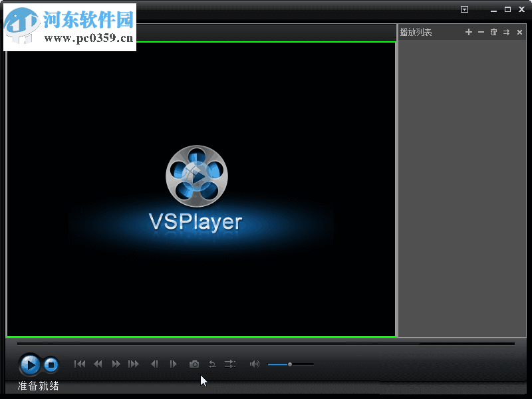Image resolution: width=532 pixels, height=399 pixels.
Task: Click the rotate video icon
Action: tap(212, 364)
